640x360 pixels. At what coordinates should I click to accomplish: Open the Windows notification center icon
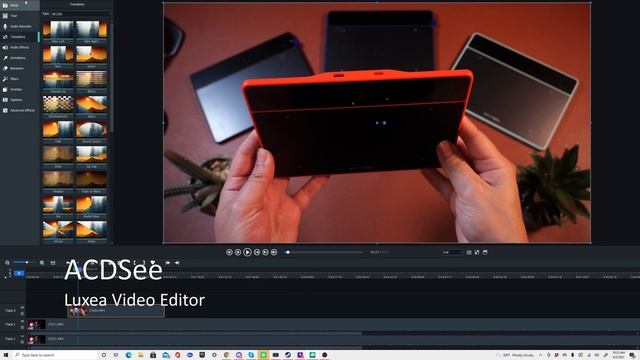tap(632, 355)
